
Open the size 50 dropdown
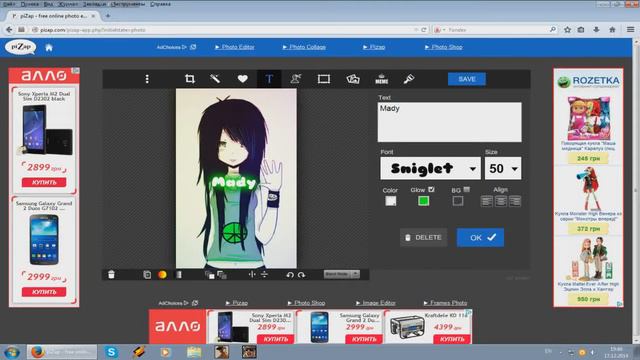point(503,169)
